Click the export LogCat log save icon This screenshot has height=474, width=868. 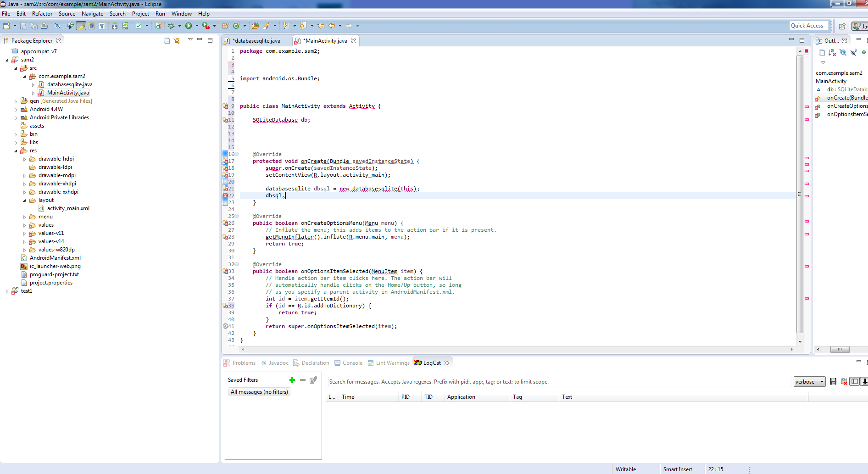tap(833, 381)
